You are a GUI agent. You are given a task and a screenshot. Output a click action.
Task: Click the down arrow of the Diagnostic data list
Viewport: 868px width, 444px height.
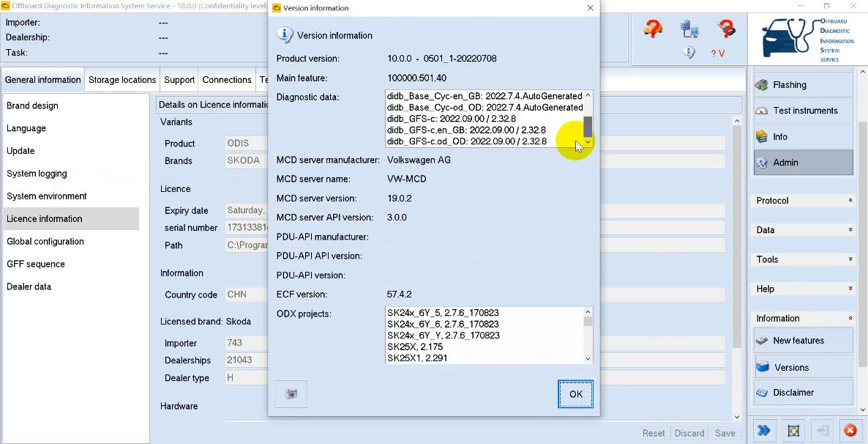coord(588,142)
